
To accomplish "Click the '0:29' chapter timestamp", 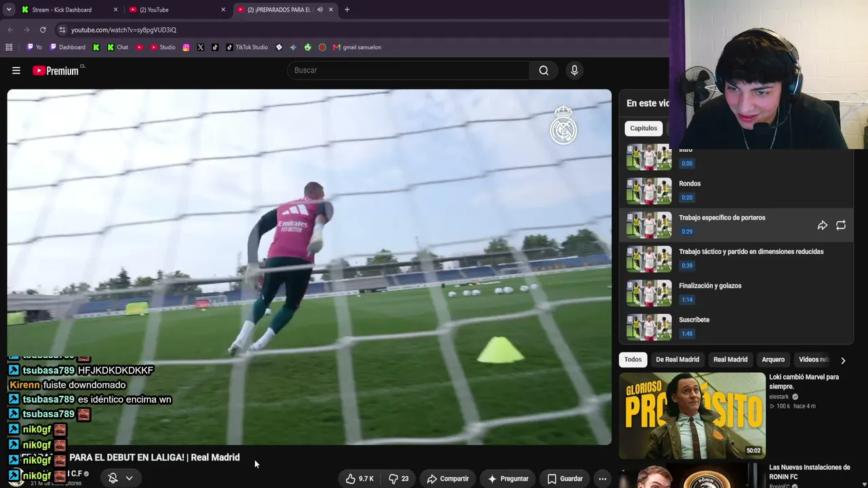I will coord(687,232).
